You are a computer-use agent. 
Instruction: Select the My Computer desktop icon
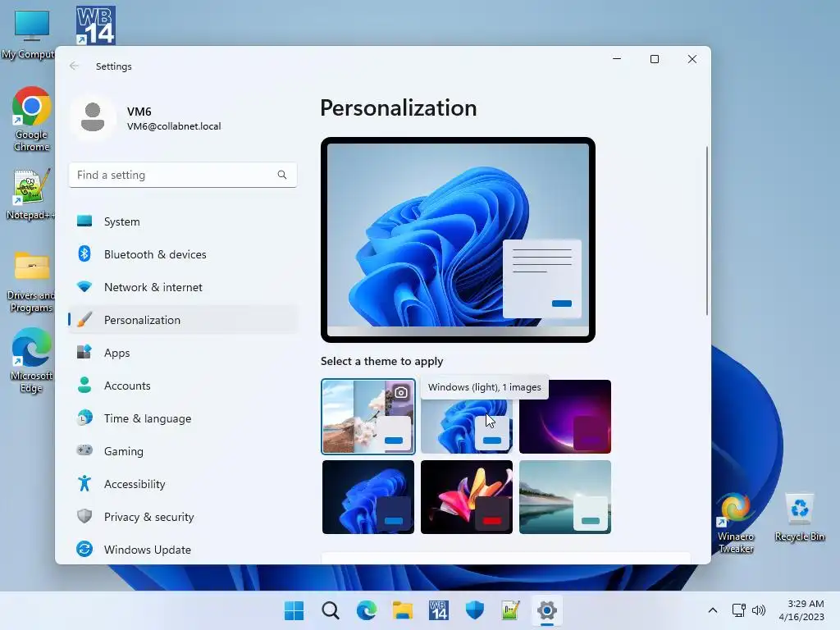tap(30, 34)
